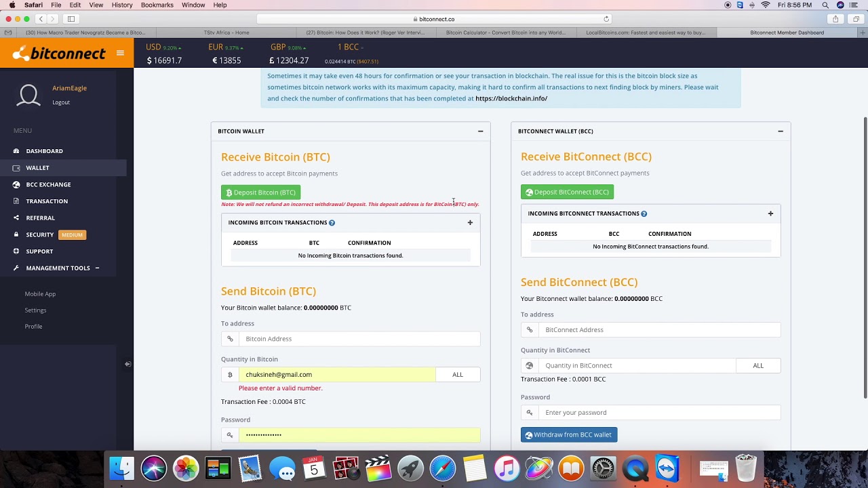Open Trash in the Dock
Image resolution: width=868 pixels, height=488 pixels.
pyautogui.click(x=746, y=468)
